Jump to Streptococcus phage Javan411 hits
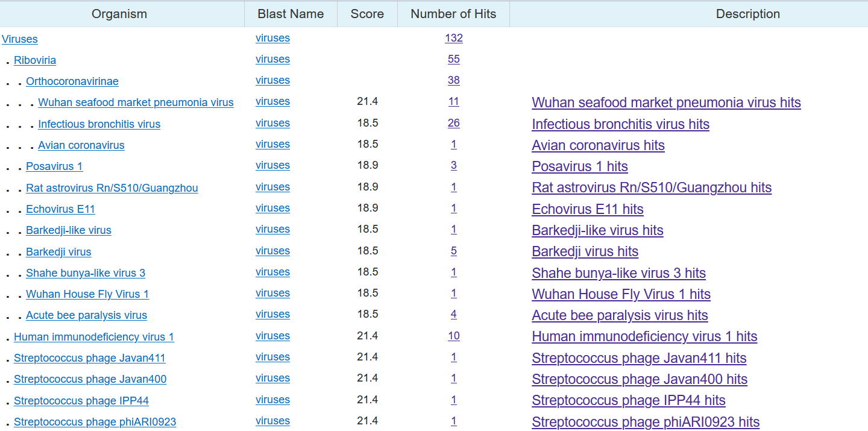868x431 pixels. click(x=639, y=358)
